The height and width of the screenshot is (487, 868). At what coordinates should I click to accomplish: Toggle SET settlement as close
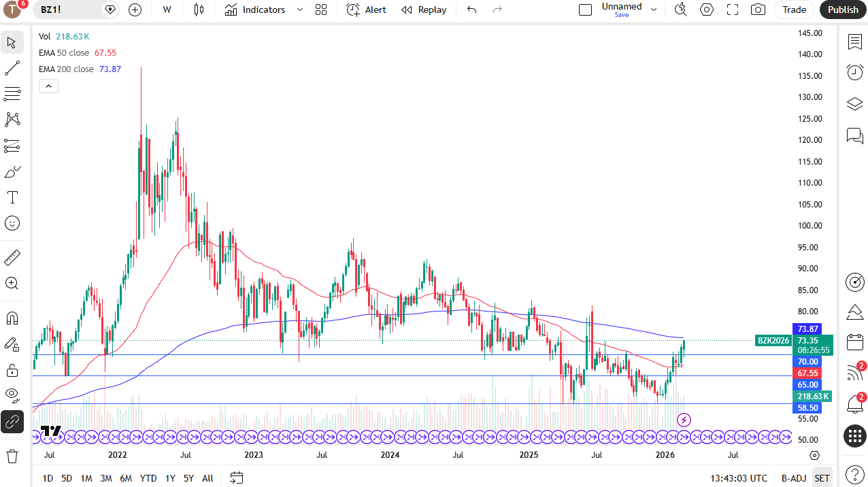(822, 478)
